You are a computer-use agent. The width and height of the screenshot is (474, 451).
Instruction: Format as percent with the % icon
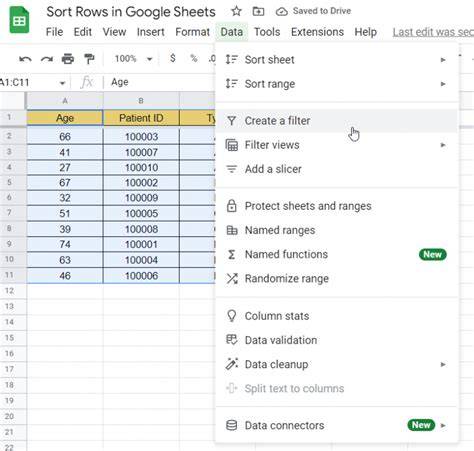[x=194, y=59]
